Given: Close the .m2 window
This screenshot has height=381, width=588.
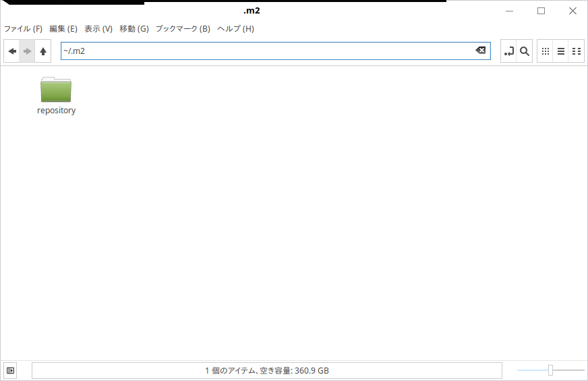Looking at the screenshot, I should 572,11.
